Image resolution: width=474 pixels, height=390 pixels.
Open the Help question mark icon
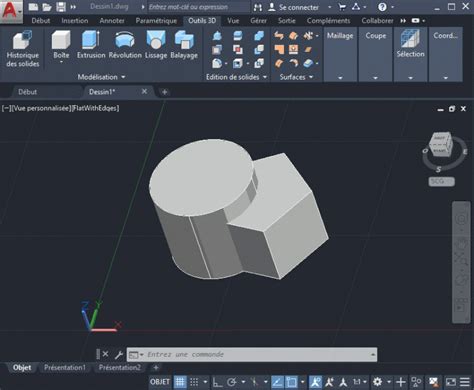coord(382,7)
